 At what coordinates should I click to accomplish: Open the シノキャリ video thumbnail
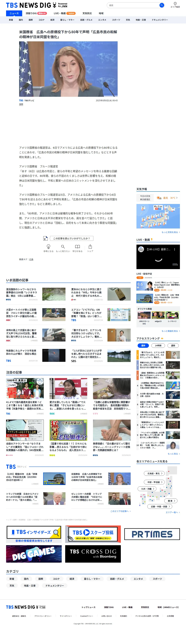[172, 315]
